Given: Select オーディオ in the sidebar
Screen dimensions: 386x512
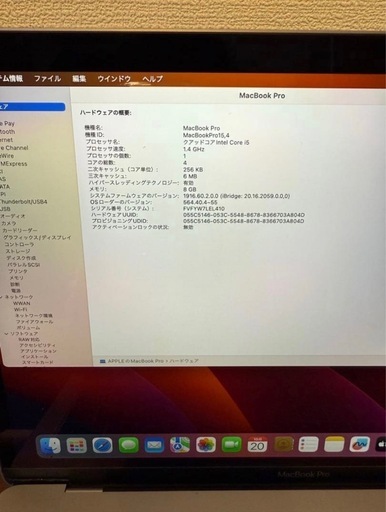Looking at the screenshot, I should [x=13, y=216].
